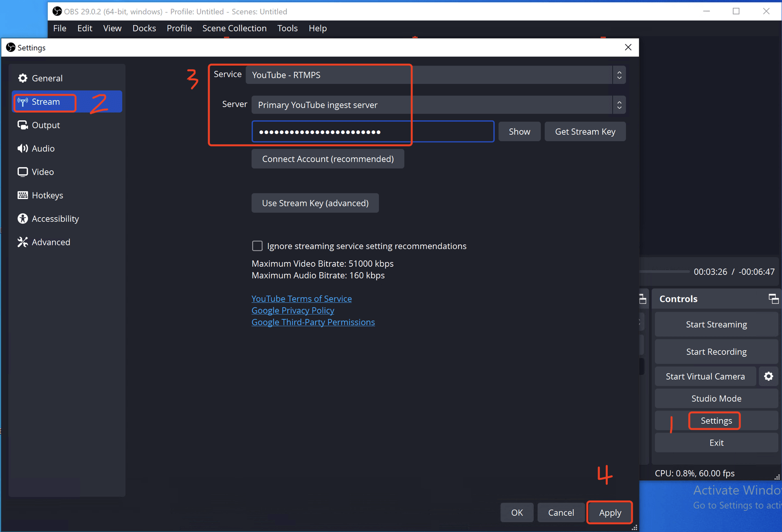This screenshot has width=782, height=532.
Task: Enable ignore streaming service recommendations checkbox
Action: tap(257, 246)
